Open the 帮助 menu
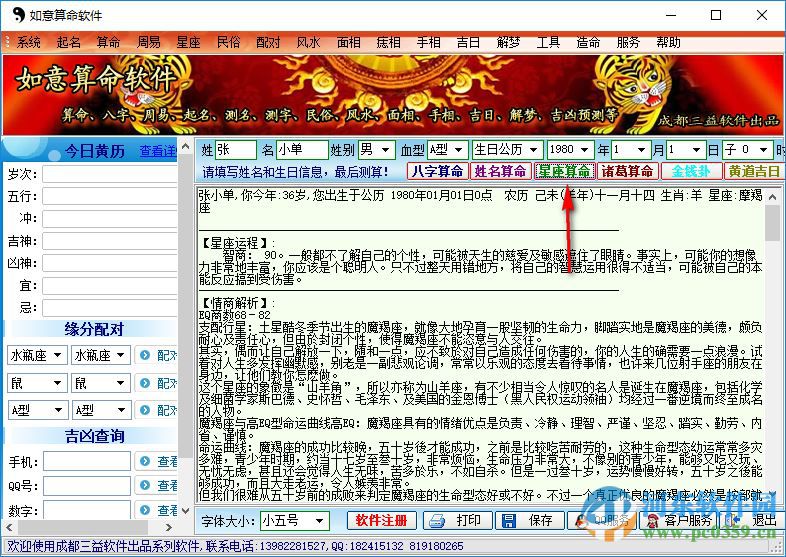 click(x=668, y=43)
